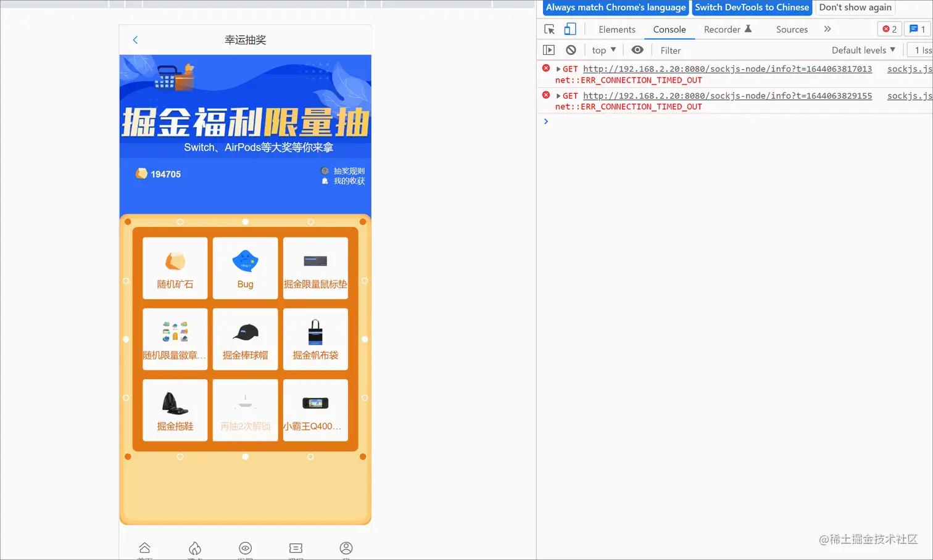This screenshot has width=933, height=560.
Task: Click the 掘金拖鞋 prize card
Action: point(175,410)
